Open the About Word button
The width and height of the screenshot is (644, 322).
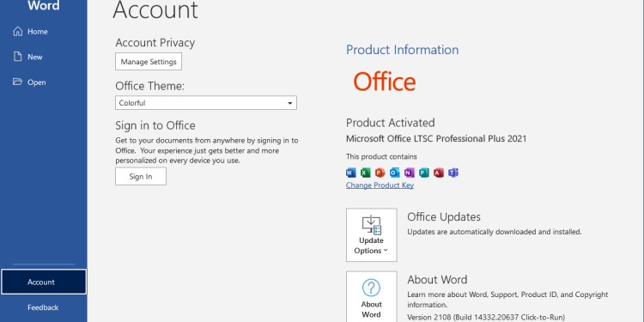(371, 296)
